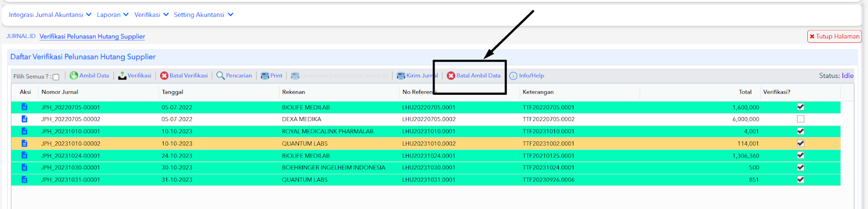Toggle the Pilih Semua checkbox
The height and width of the screenshot is (209, 868).
pyautogui.click(x=56, y=77)
